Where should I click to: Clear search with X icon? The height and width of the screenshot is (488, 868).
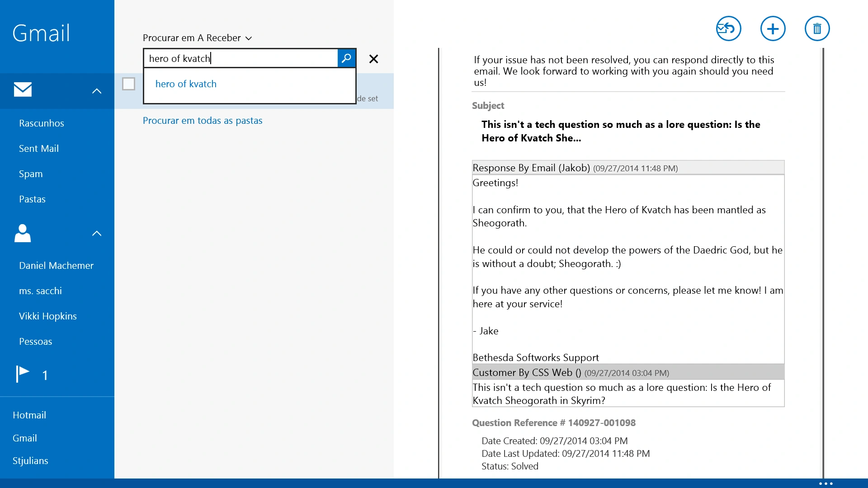click(373, 59)
